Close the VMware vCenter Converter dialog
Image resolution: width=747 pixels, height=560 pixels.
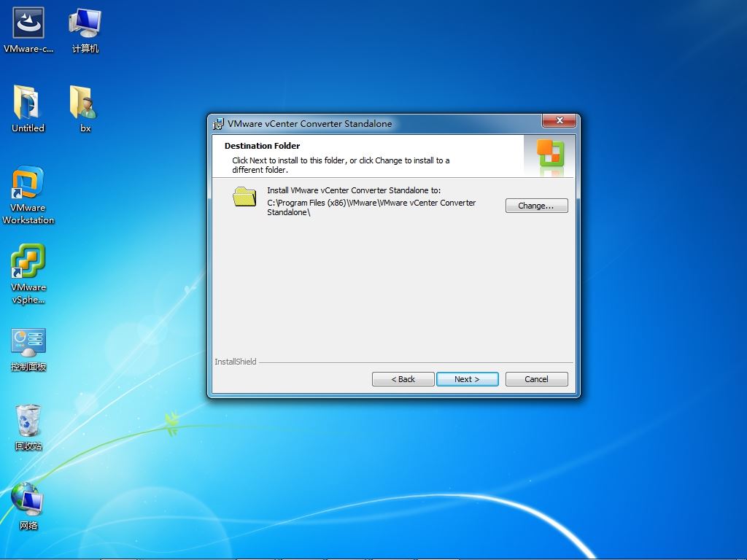560,120
